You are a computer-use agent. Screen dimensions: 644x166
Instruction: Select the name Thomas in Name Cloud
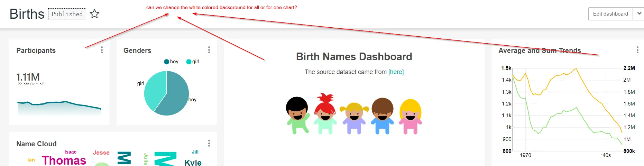click(64, 160)
